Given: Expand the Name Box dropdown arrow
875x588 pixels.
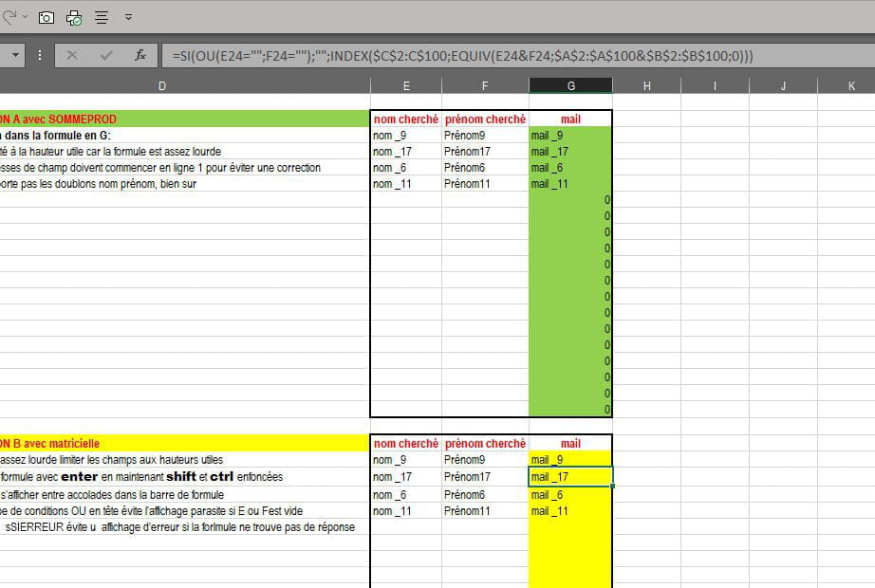Looking at the screenshot, I should (15, 55).
